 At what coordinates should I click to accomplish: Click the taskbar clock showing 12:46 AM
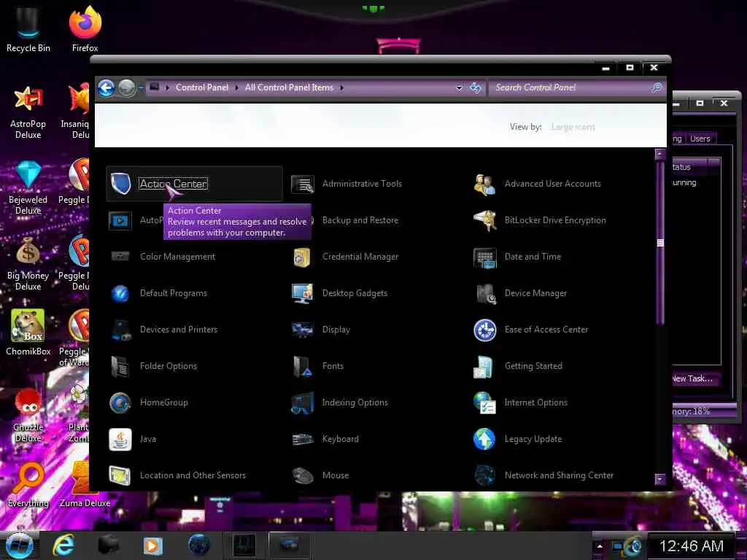coord(692,545)
